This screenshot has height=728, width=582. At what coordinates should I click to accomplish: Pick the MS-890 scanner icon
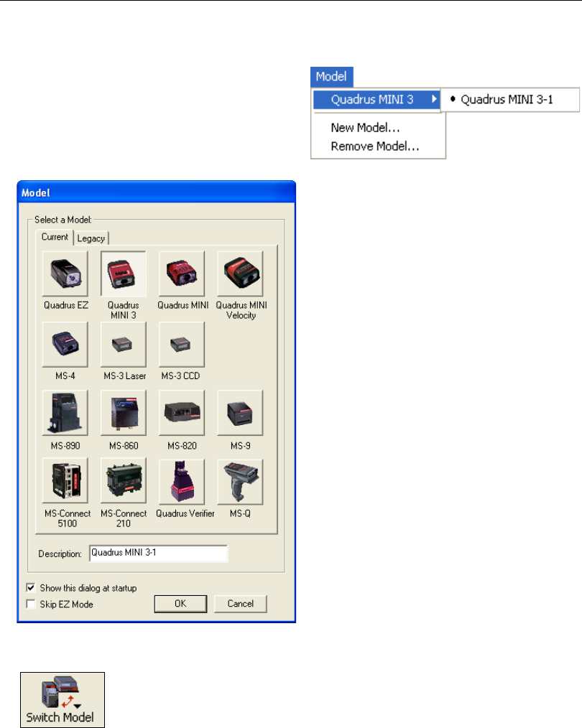65,413
